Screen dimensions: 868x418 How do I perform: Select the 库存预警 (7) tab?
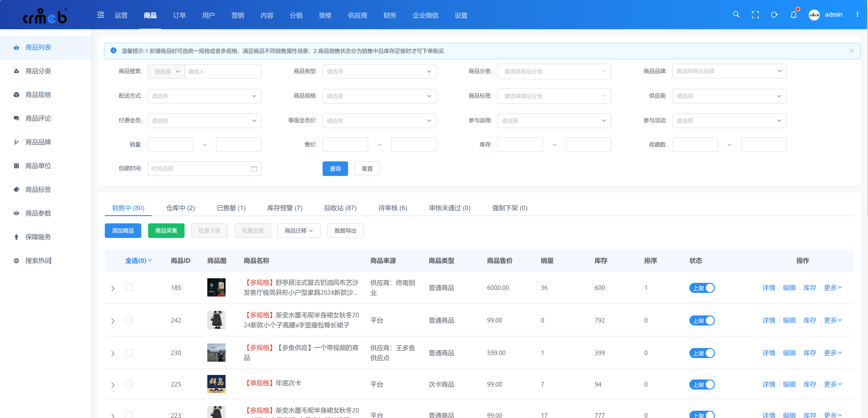285,208
